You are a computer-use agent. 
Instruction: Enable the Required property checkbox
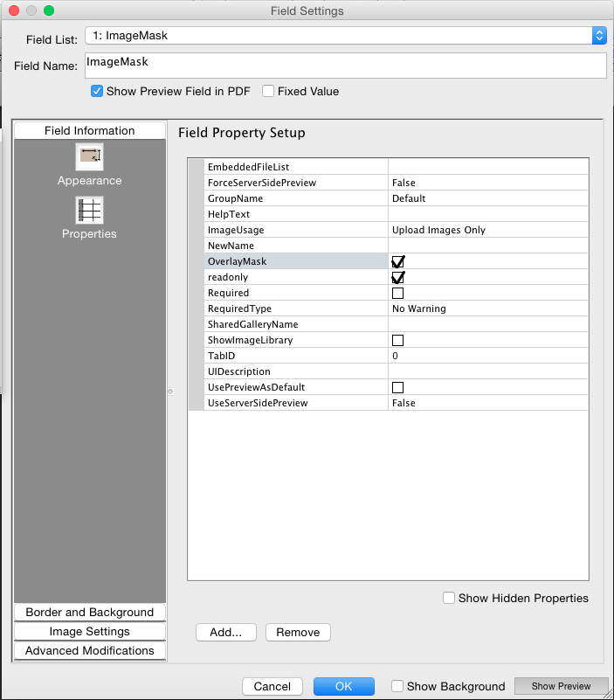pyautogui.click(x=398, y=293)
